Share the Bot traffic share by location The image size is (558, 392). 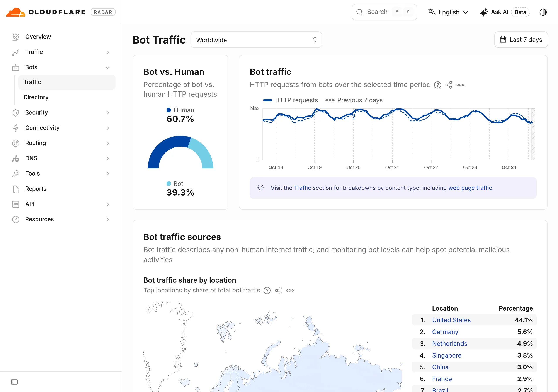coord(278,291)
